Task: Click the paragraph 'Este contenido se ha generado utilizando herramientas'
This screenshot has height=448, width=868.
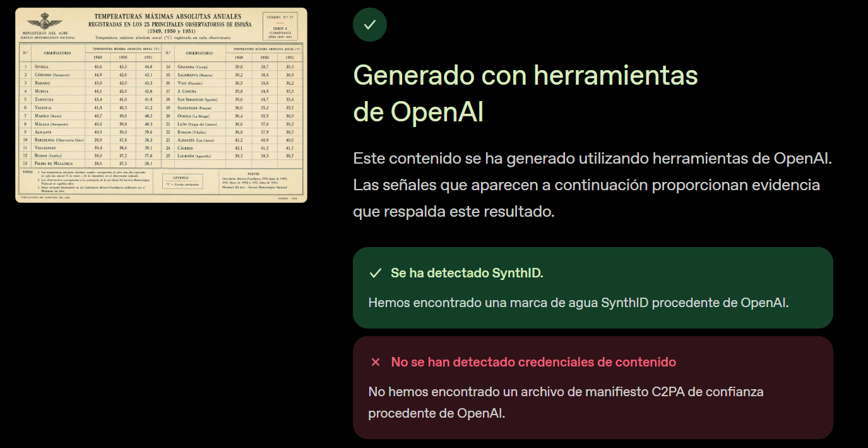Action: click(x=593, y=185)
